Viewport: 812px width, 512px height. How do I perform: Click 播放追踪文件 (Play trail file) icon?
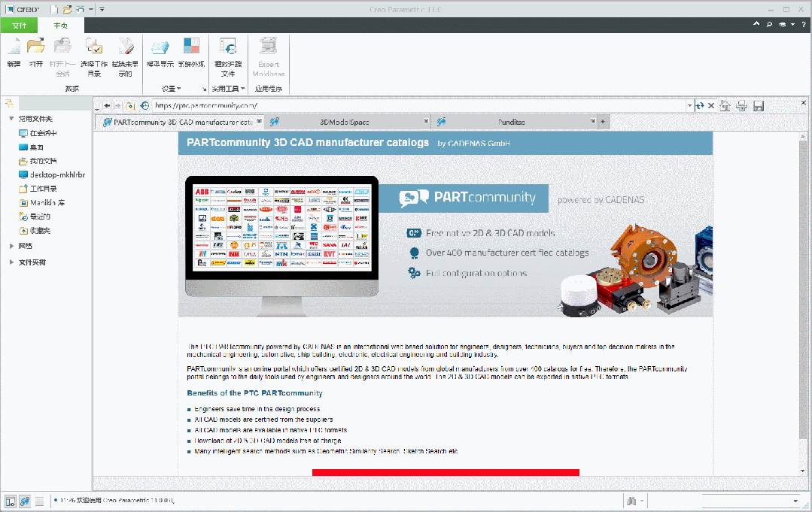coord(228,47)
